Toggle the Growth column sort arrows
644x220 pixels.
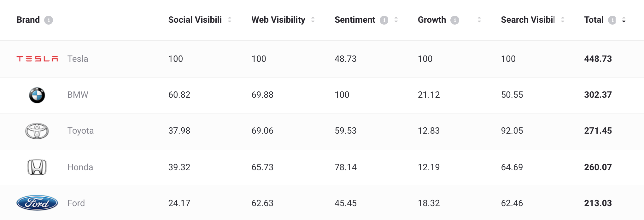click(479, 20)
